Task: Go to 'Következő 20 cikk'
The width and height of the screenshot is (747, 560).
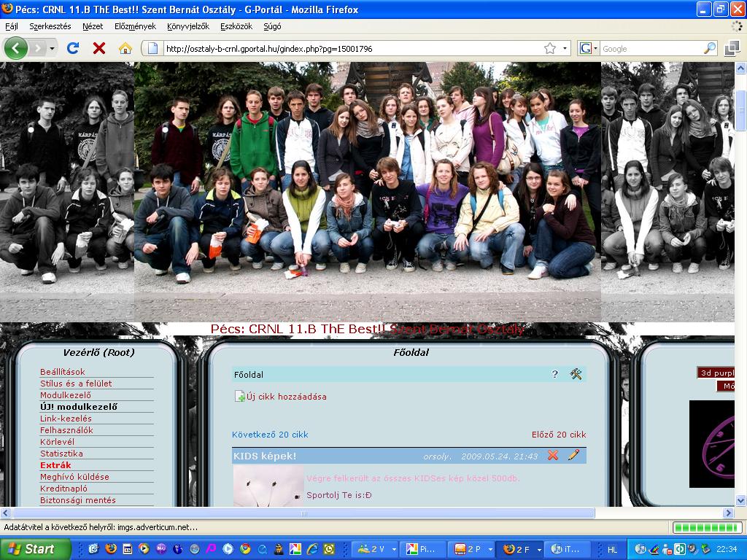Action: tap(270, 435)
